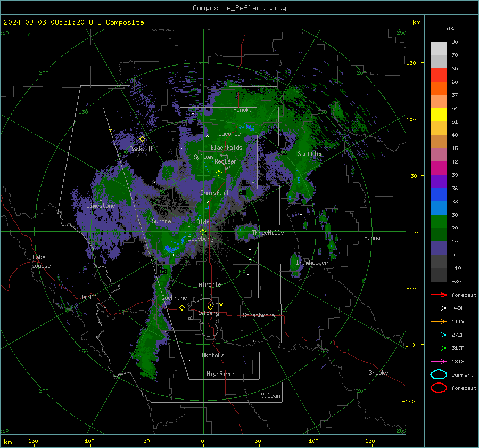Click the Limestone label
The image size is (479, 448).
pos(101,206)
